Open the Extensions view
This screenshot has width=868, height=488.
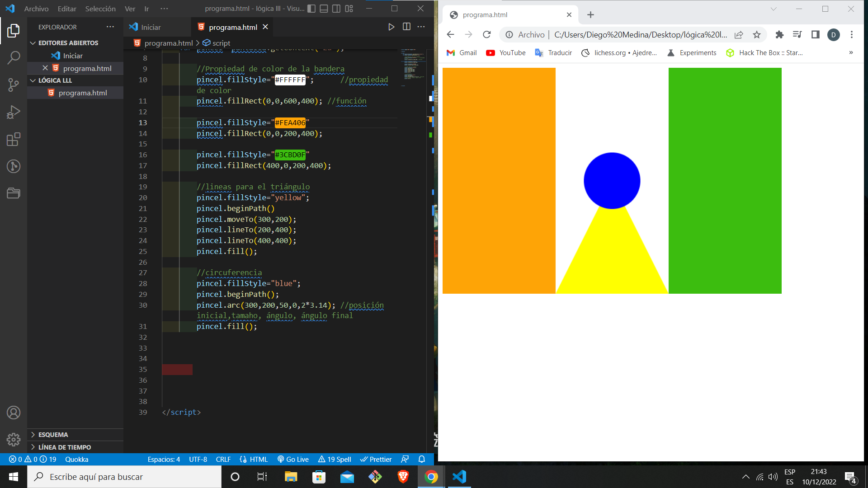click(14, 139)
